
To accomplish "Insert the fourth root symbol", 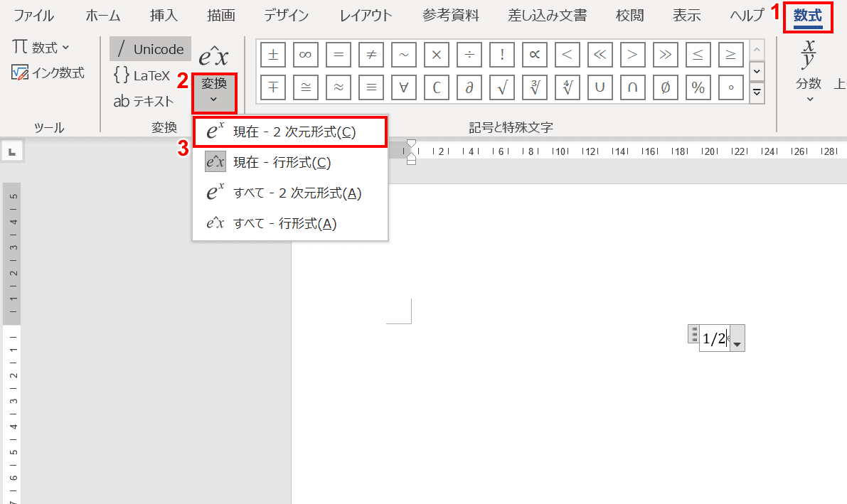I will click(x=568, y=87).
